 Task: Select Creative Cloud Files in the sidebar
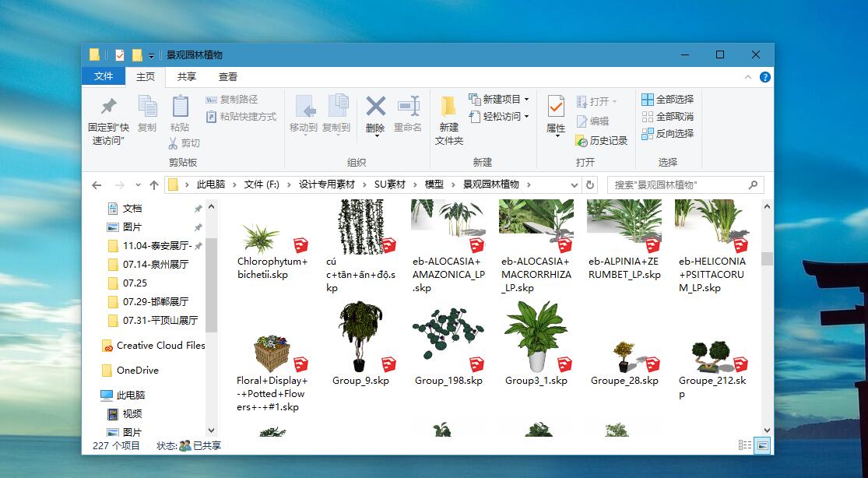[153, 346]
